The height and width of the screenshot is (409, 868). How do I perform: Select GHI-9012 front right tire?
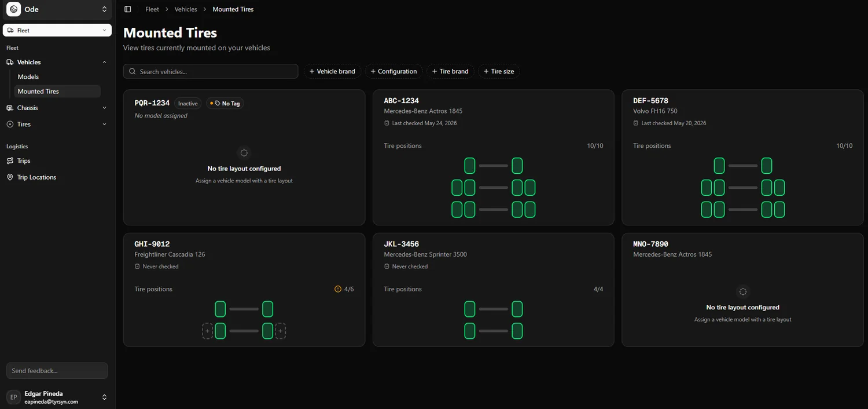[268, 309]
